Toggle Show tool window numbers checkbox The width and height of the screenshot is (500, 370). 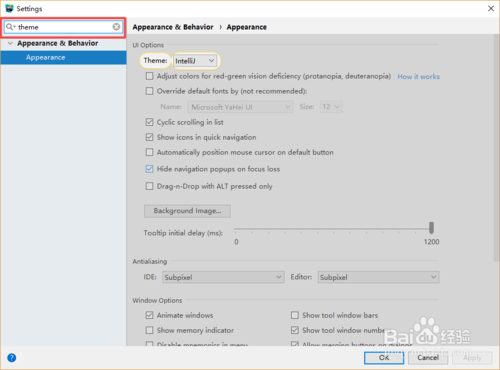[x=295, y=330]
